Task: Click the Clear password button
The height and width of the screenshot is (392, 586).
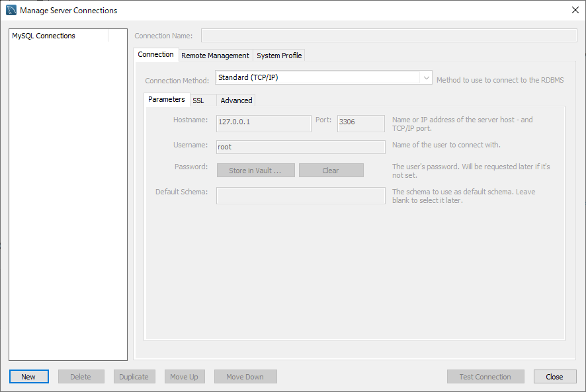Action: click(331, 171)
